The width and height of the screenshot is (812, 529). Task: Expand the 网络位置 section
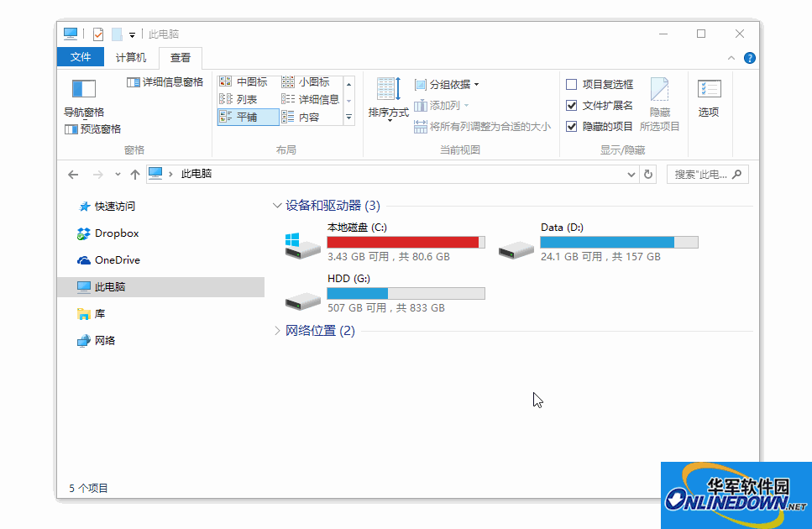click(x=277, y=331)
